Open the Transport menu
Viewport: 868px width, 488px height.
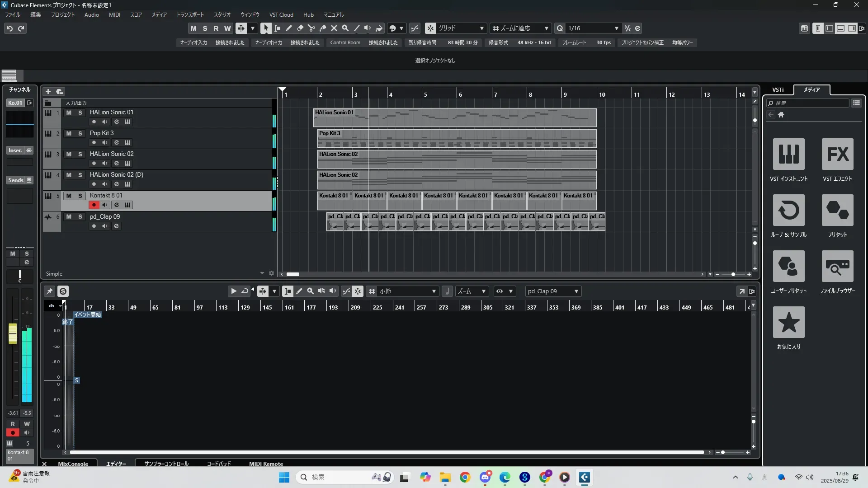click(x=190, y=15)
